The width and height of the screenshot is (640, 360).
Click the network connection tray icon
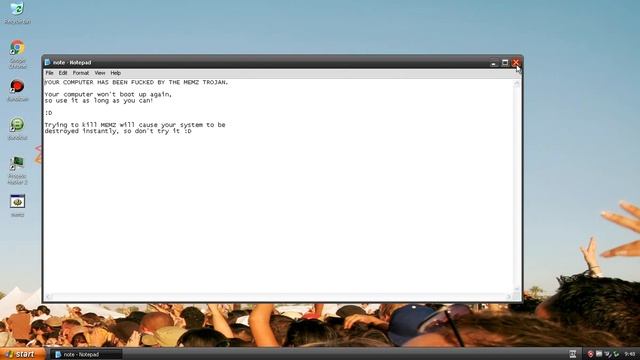608,354
